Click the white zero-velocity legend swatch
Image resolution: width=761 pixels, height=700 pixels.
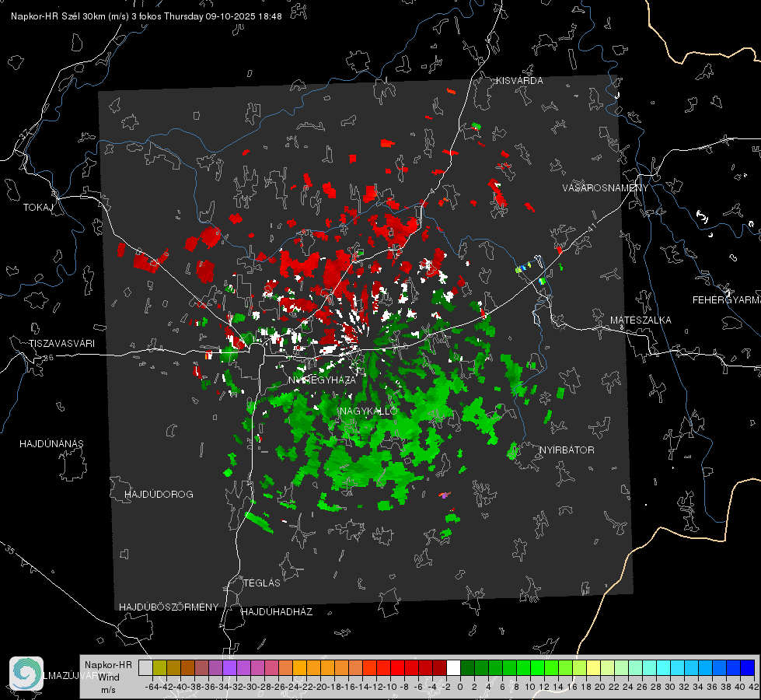coord(453,667)
